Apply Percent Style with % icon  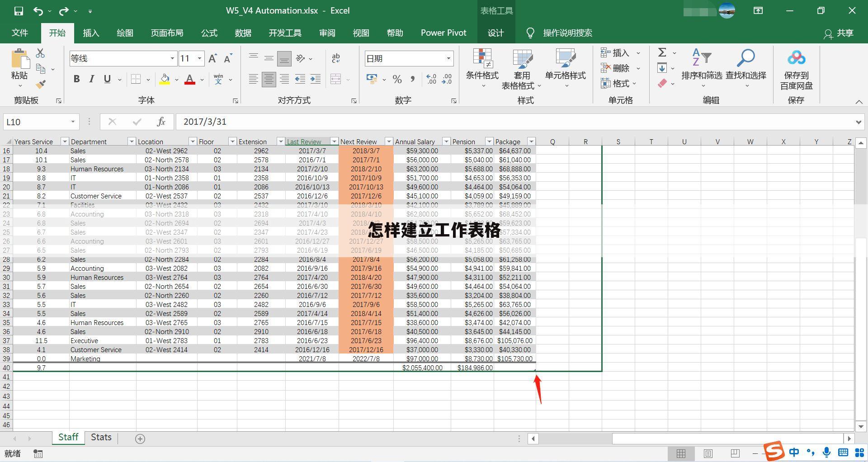coord(397,80)
